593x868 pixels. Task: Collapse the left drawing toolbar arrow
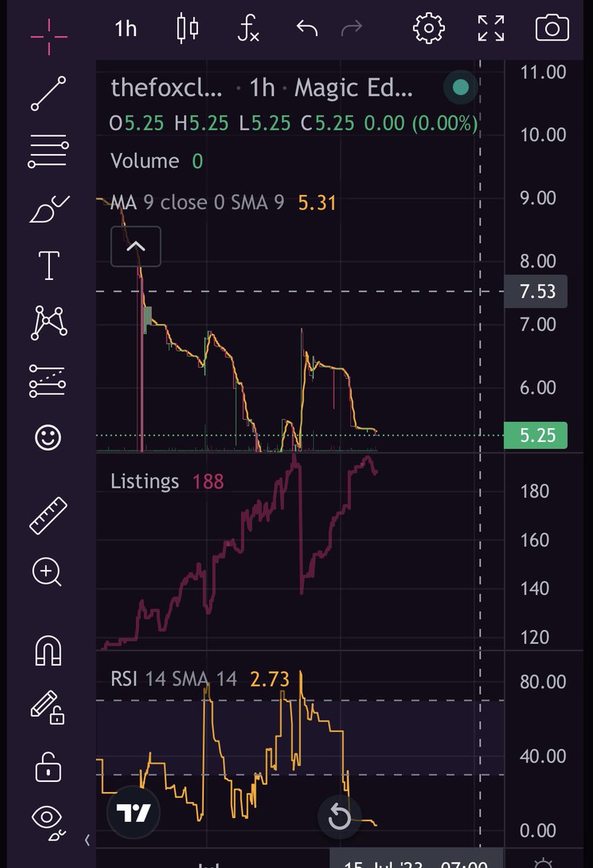(88, 840)
